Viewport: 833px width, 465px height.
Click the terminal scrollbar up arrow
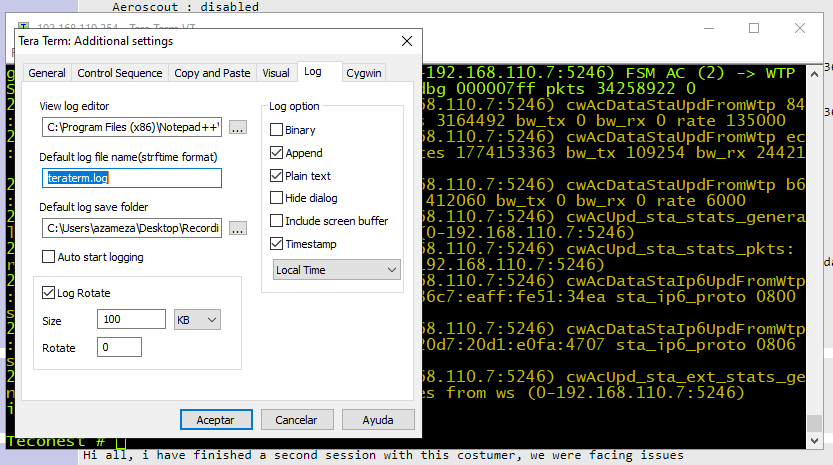(x=814, y=74)
